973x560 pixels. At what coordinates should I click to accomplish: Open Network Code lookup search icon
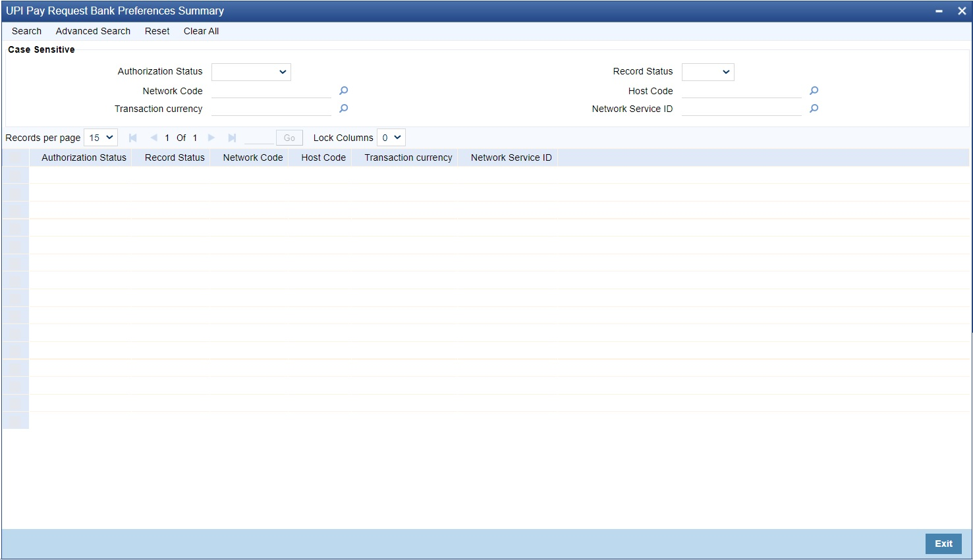tap(343, 91)
